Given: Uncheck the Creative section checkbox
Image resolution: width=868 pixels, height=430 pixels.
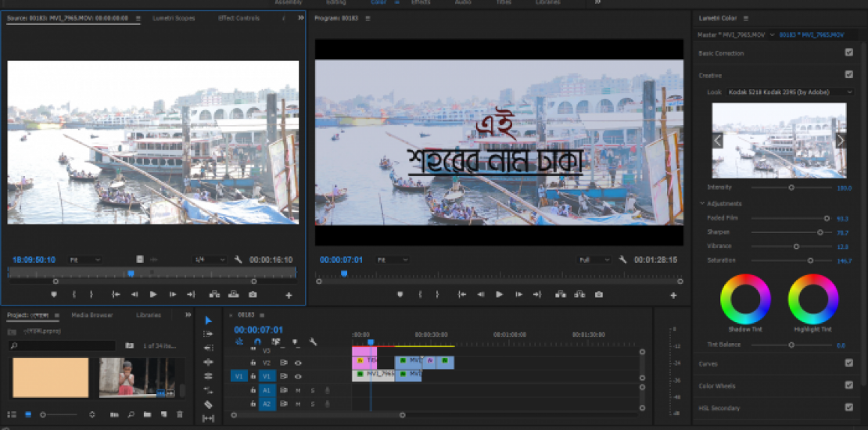Looking at the screenshot, I should click(x=848, y=75).
